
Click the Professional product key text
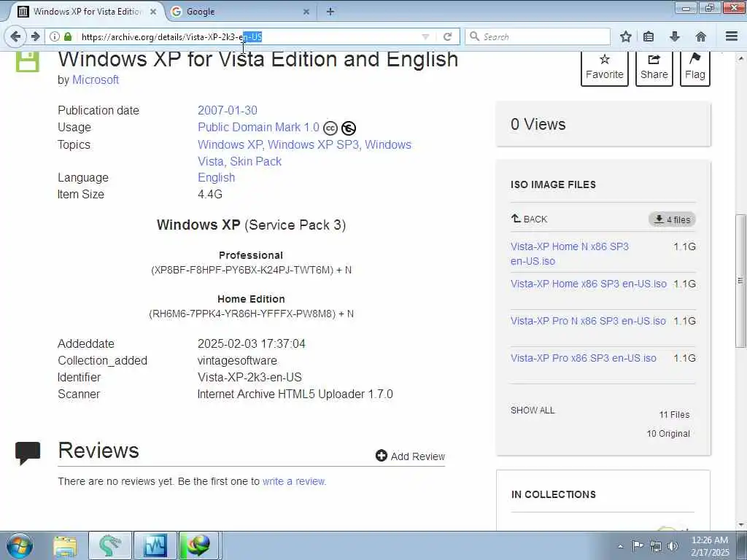click(x=251, y=270)
